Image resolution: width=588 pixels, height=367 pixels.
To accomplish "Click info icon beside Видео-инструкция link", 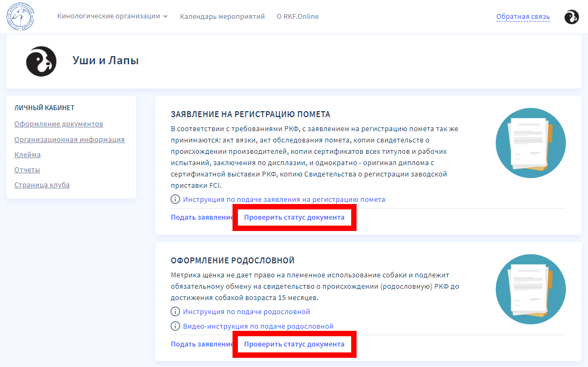I will click(x=175, y=326).
